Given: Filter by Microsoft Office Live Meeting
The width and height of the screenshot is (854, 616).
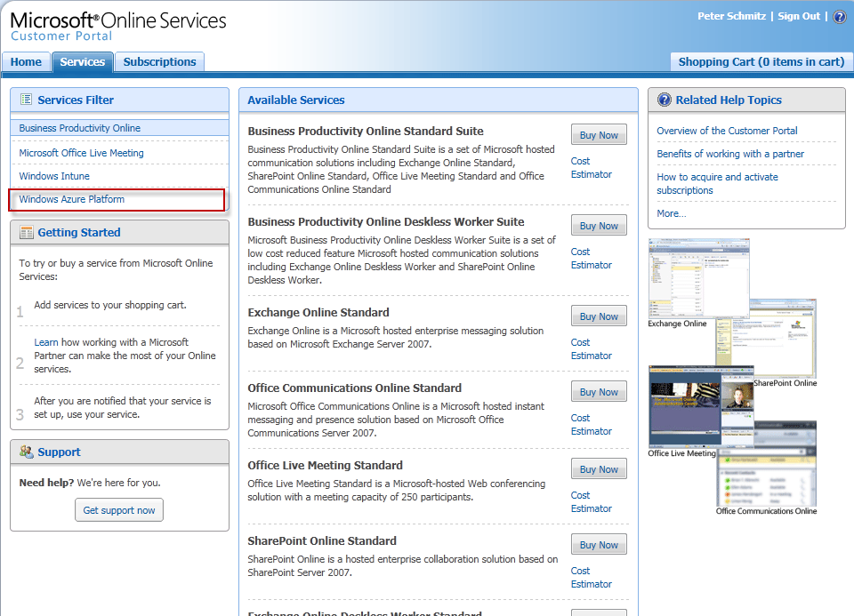Looking at the screenshot, I should click(x=81, y=153).
